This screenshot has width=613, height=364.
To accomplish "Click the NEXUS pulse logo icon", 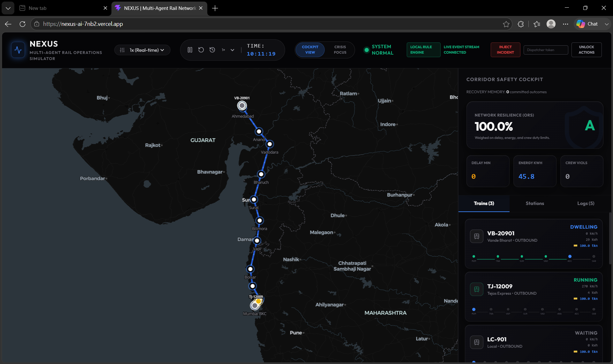I will point(18,50).
